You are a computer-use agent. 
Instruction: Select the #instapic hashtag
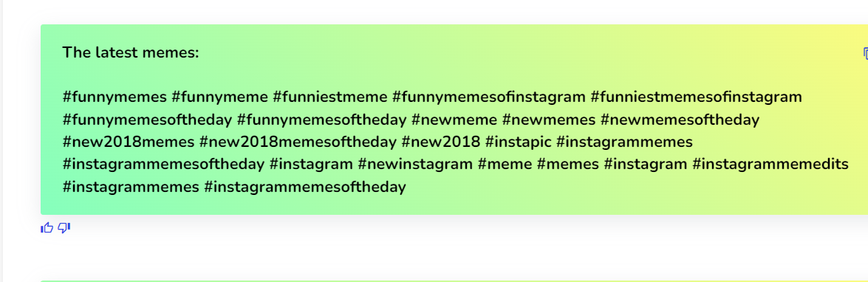[518, 142]
